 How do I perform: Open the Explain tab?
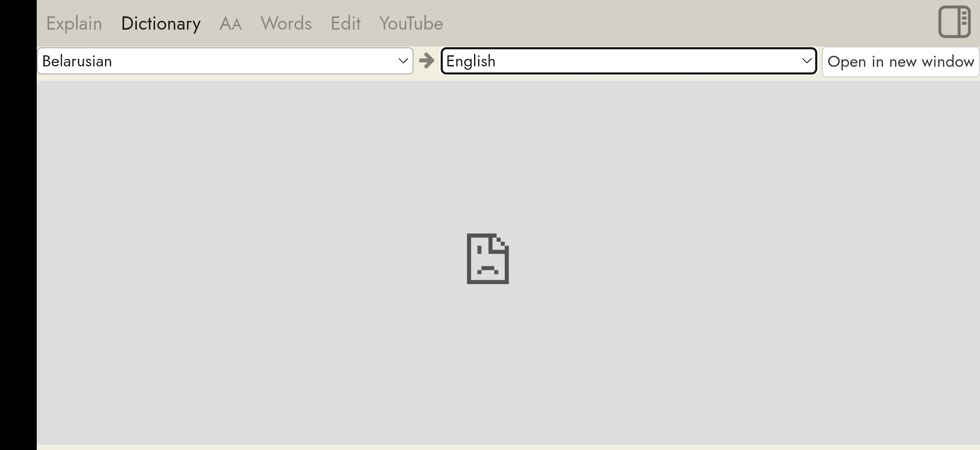(74, 23)
